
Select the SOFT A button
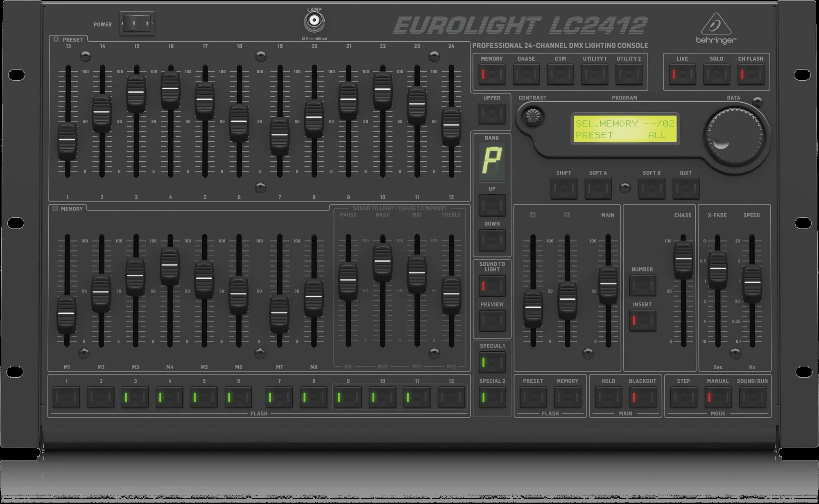pyautogui.click(x=598, y=188)
